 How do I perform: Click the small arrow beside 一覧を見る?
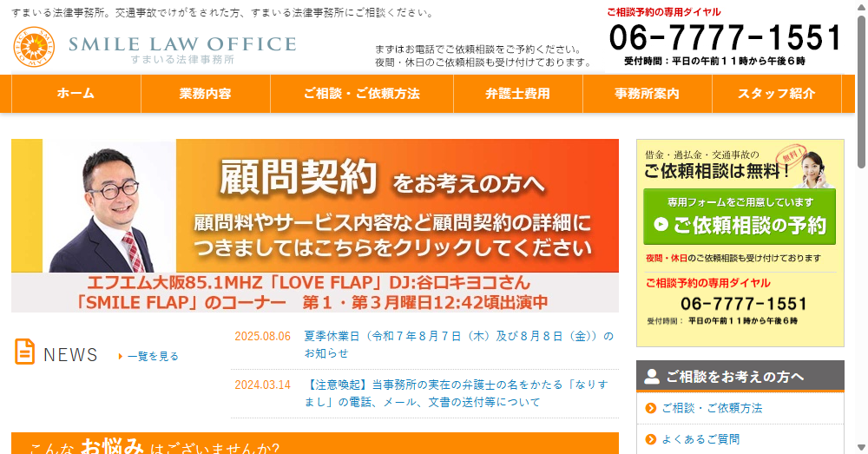click(x=121, y=356)
